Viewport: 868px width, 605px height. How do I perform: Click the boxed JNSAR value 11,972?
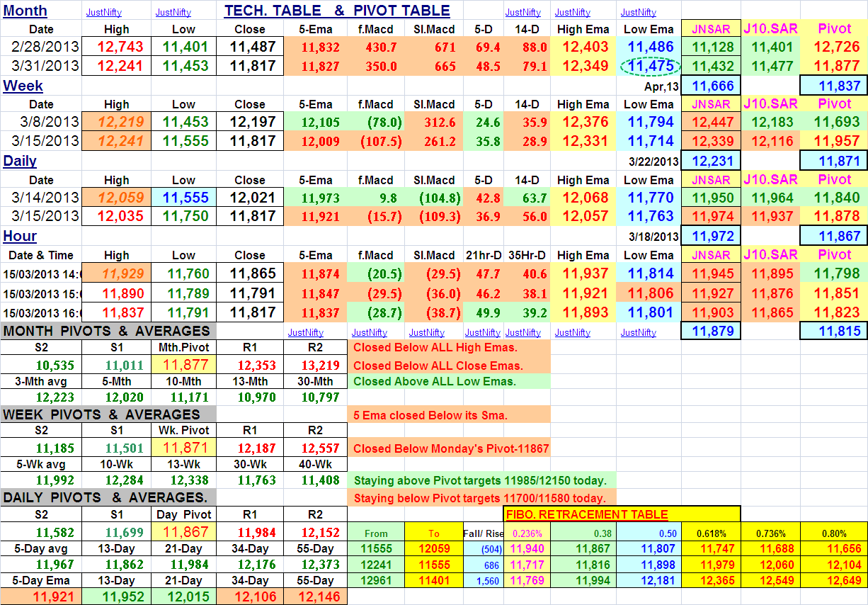click(711, 236)
